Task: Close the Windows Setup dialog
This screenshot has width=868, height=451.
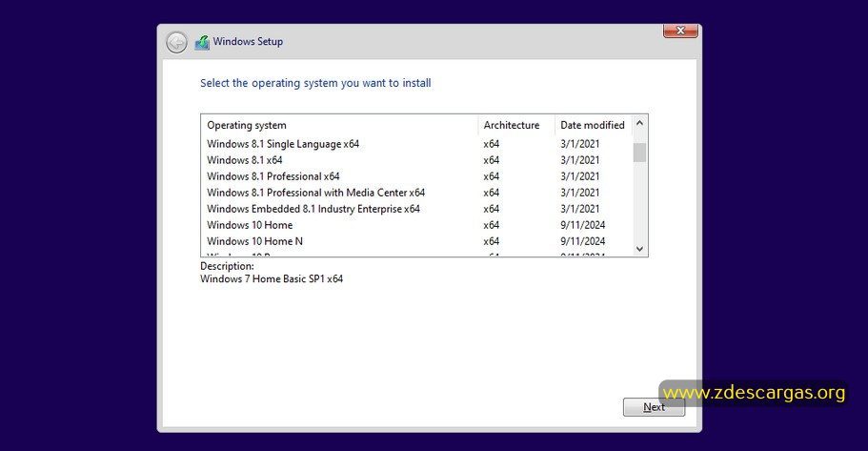Action: [x=680, y=31]
